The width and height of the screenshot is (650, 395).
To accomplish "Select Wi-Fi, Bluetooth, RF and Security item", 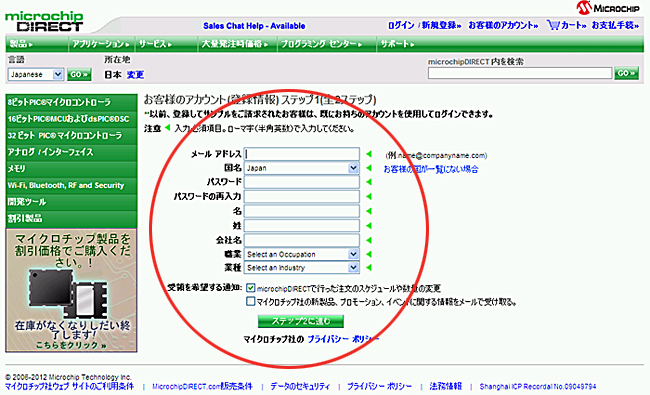I will click(x=71, y=185).
